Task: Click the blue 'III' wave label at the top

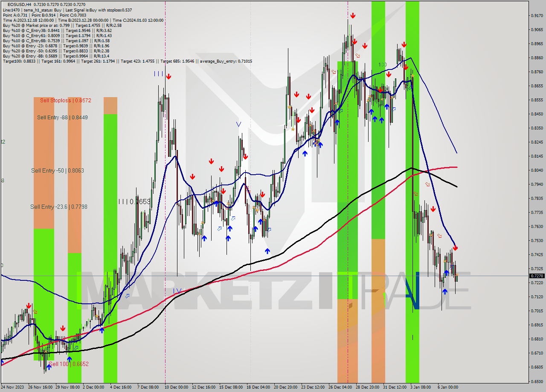Action: tap(158, 74)
